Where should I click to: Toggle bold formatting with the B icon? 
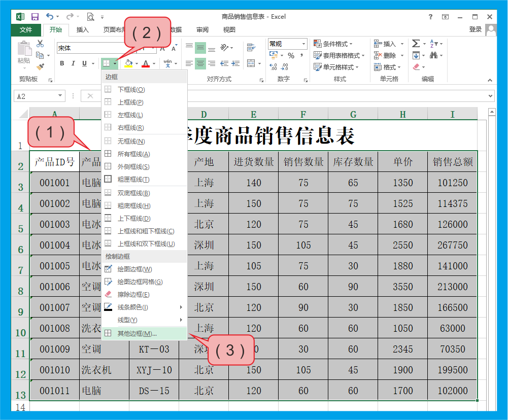point(62,63)
